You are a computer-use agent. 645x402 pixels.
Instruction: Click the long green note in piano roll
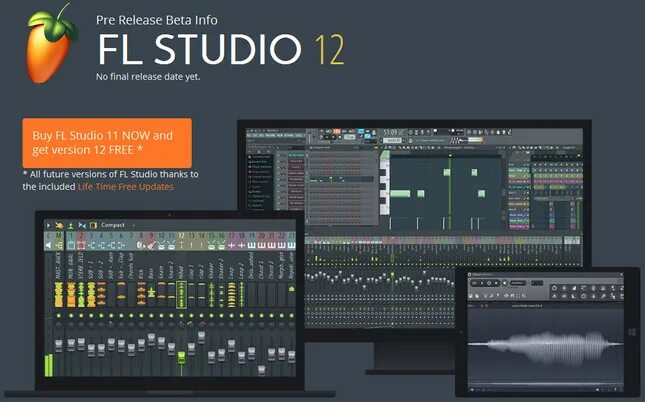pyautogui.click(x=400, y=193)
